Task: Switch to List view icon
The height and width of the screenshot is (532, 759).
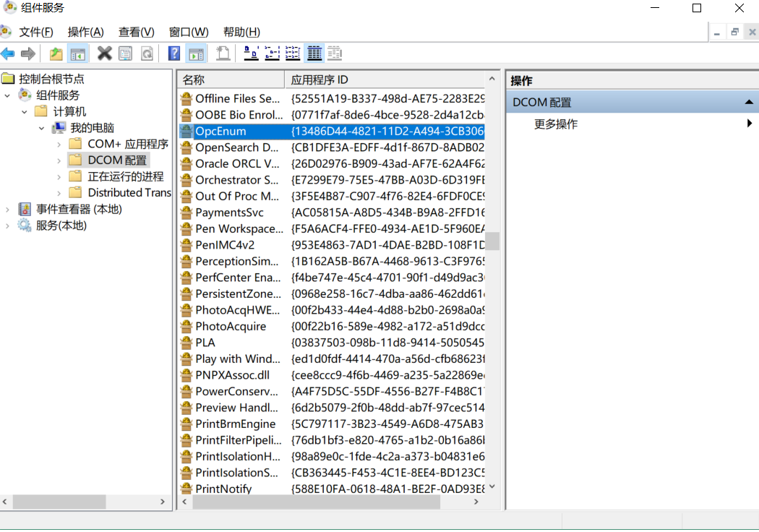Action: coord(293,53)
